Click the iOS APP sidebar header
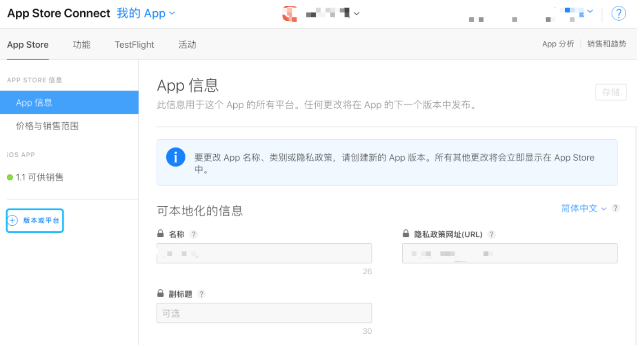Screen dimensions: 644x345 coord(21,154)
